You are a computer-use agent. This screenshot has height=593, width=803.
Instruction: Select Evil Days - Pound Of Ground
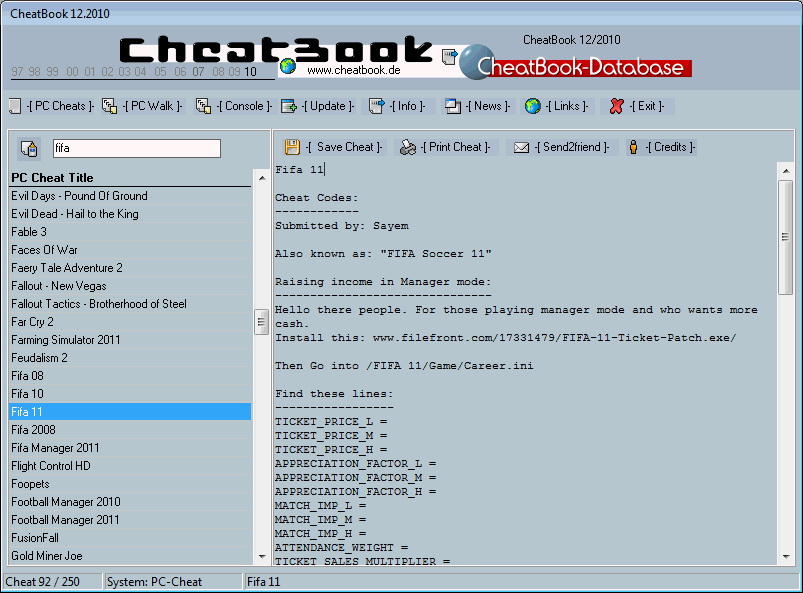pyautogui.click(x=130, y=196)
